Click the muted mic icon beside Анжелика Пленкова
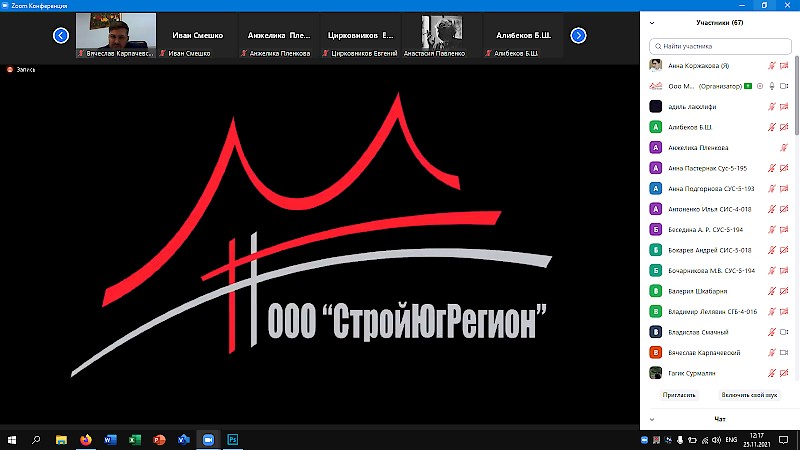The width and height of the screenshot is (800, 450). (x=784, y=147)
